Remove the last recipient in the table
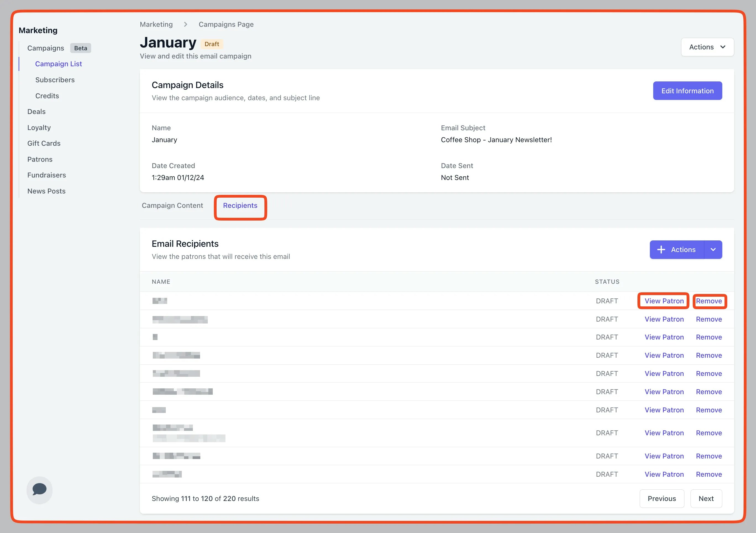 click(x=708, y=474)
